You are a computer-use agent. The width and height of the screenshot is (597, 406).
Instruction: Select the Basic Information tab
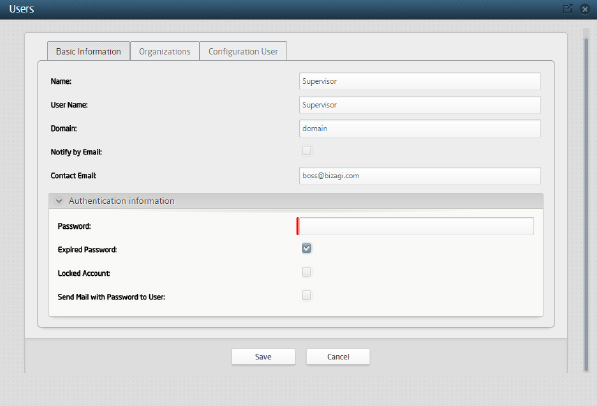tap(88, 51)
